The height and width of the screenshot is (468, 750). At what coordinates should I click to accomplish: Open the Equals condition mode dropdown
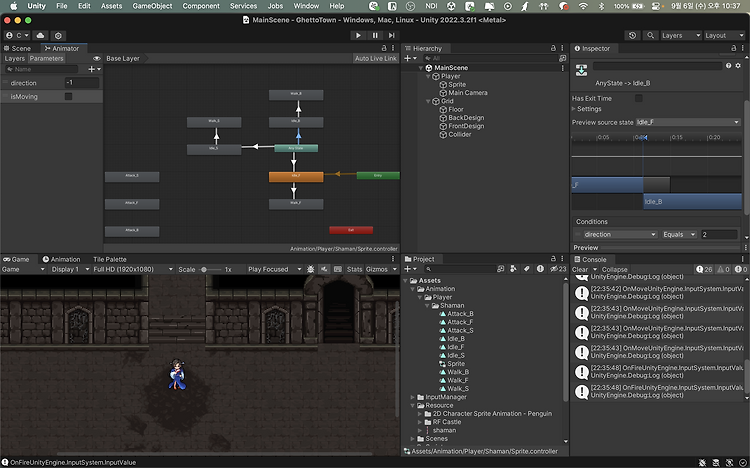[x=679, y=234]
